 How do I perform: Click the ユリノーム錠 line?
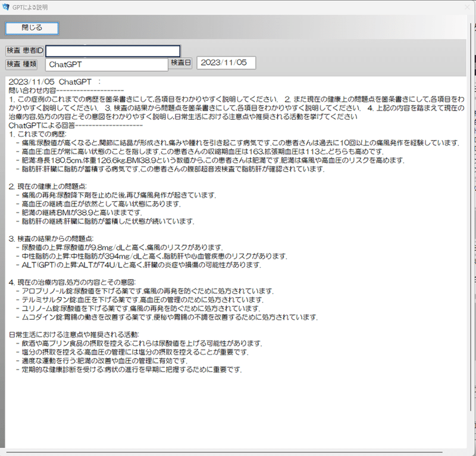click(138, 308)
